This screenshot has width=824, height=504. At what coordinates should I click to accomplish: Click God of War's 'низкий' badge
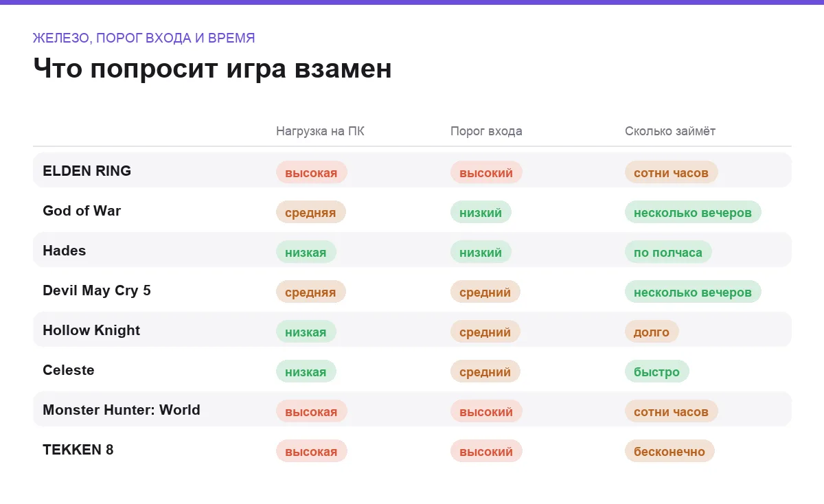tap(481, 212)
